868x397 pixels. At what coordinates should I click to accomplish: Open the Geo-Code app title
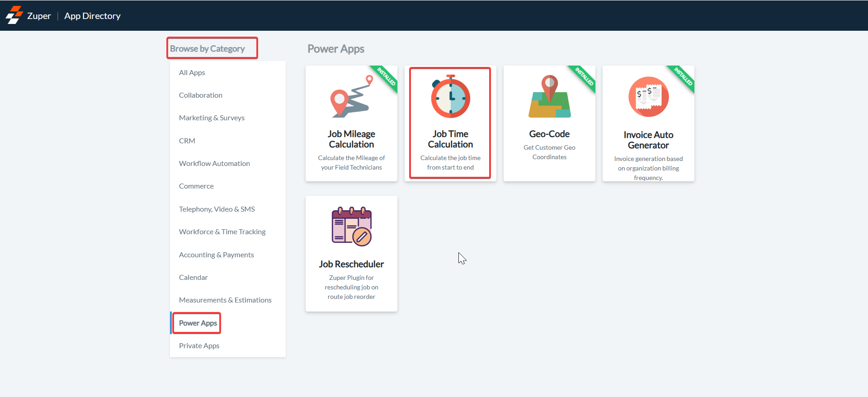[549, 134]
